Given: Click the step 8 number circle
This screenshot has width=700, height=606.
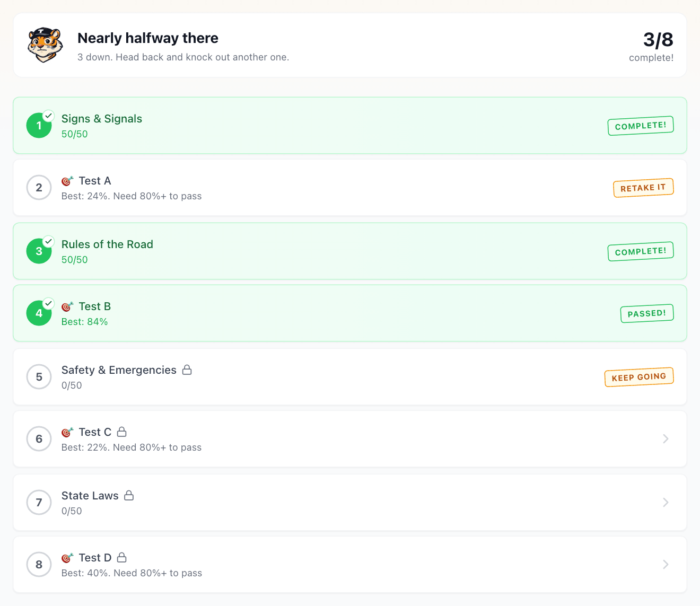Looking at the screenshot, I should 39,565.
